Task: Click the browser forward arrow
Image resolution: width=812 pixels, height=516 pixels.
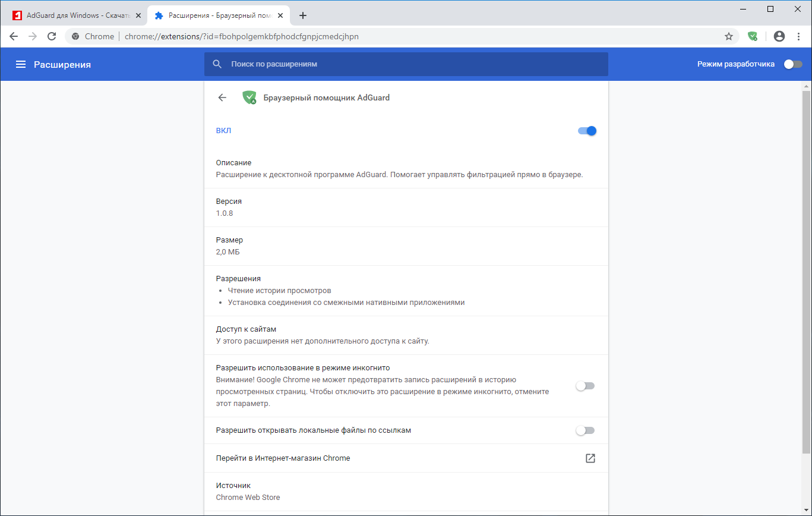Action: pos(33,36)
